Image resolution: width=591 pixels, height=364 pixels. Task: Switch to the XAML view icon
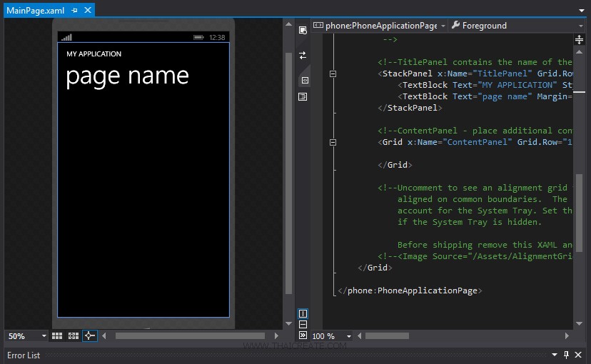click(x=303, y=80)
